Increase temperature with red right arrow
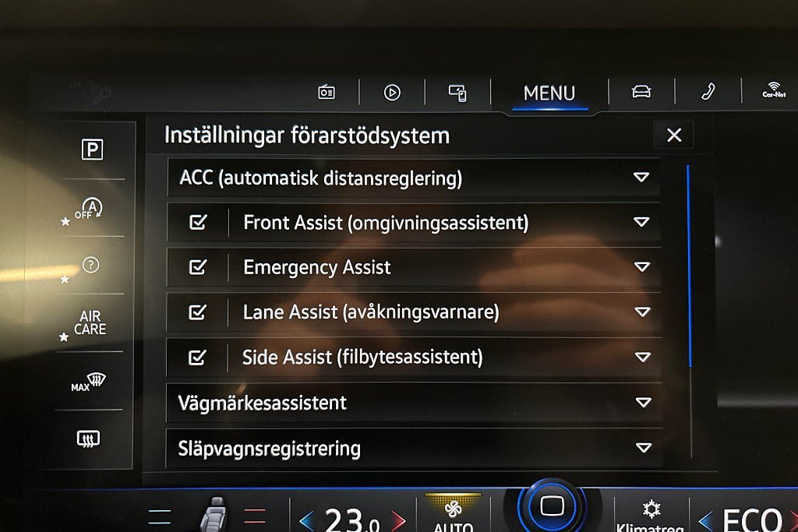Viewport: 798px width, 532px height. (398, 520)
